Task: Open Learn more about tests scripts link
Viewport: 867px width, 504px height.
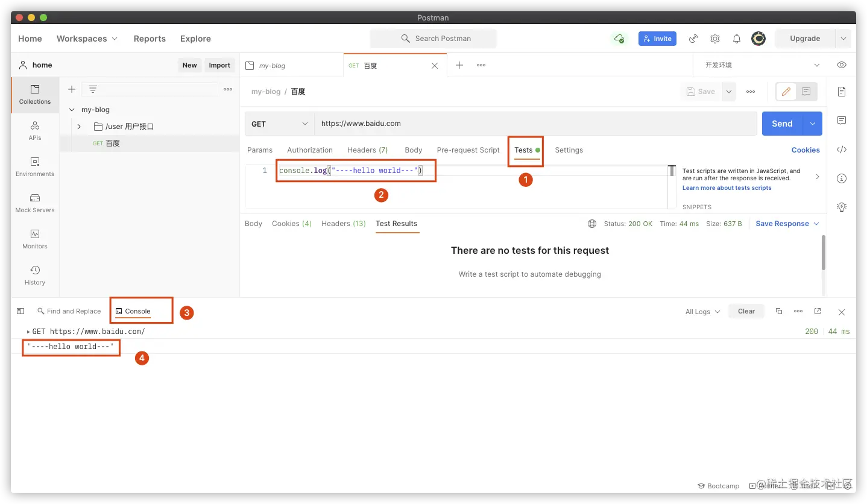Action: (727, 188)
